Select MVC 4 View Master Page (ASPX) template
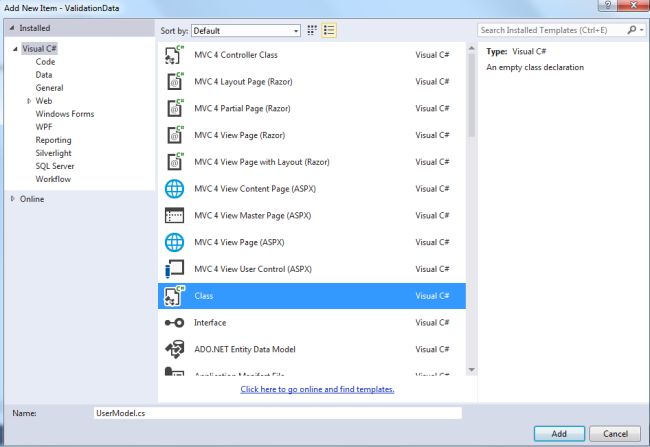Screen dimensions: 650x447 pyautogui.click(x=312, y=216)
